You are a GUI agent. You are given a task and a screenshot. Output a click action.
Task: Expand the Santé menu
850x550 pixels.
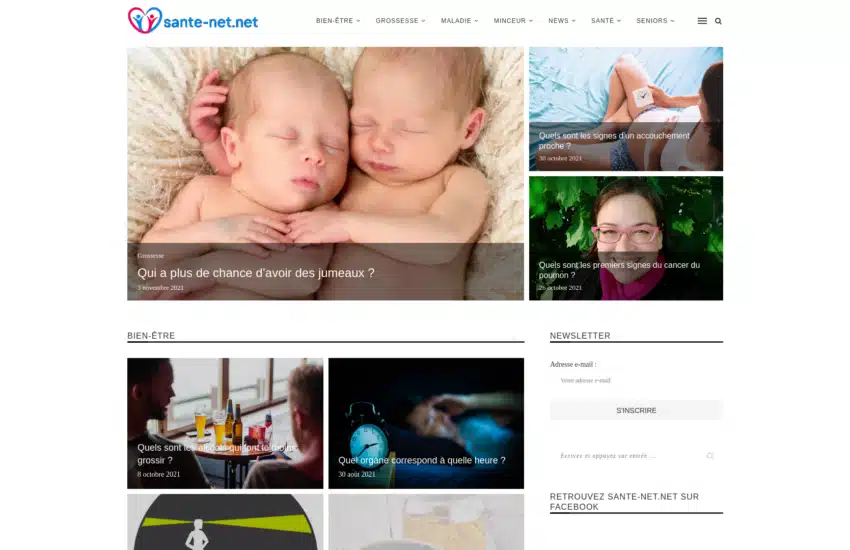point(606,21)
